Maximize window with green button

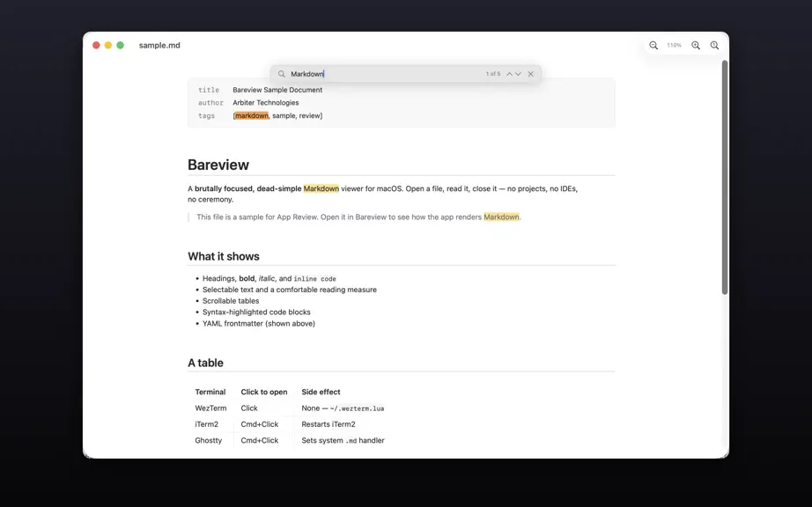[x=120, y=46]
